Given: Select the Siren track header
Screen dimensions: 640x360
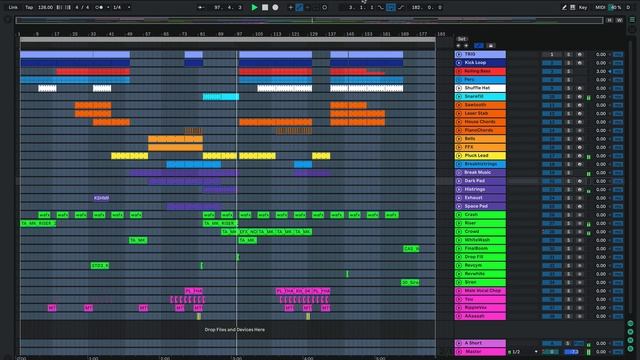Looking at the screenshot, I should [480, 282].
